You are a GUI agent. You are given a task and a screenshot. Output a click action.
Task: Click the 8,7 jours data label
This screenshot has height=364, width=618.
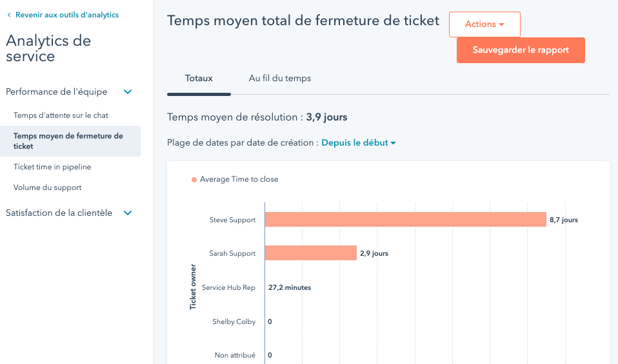click(x=563, y=220)
